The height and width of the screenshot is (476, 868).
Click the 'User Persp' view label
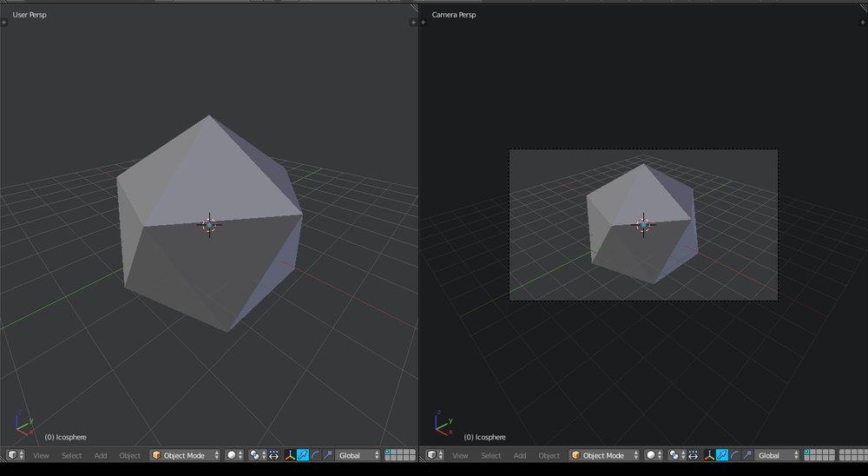30,15
